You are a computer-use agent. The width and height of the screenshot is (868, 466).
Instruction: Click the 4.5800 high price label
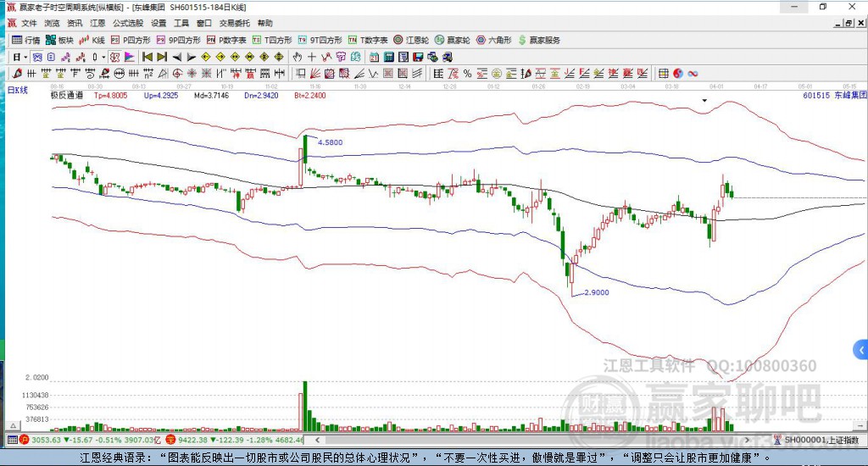point(330,142)
